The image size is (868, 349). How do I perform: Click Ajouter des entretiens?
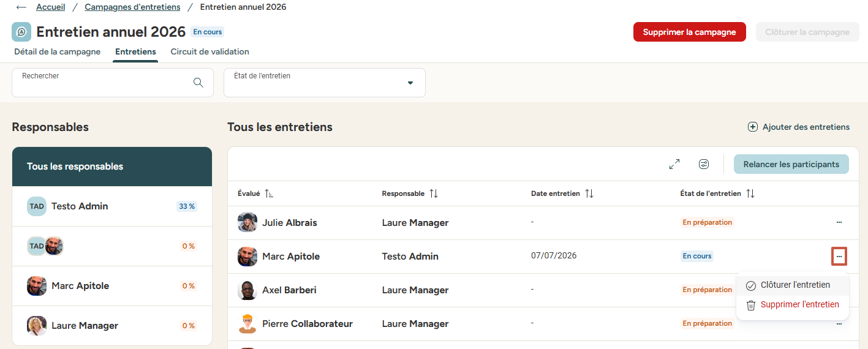click(x=799, y=127)
